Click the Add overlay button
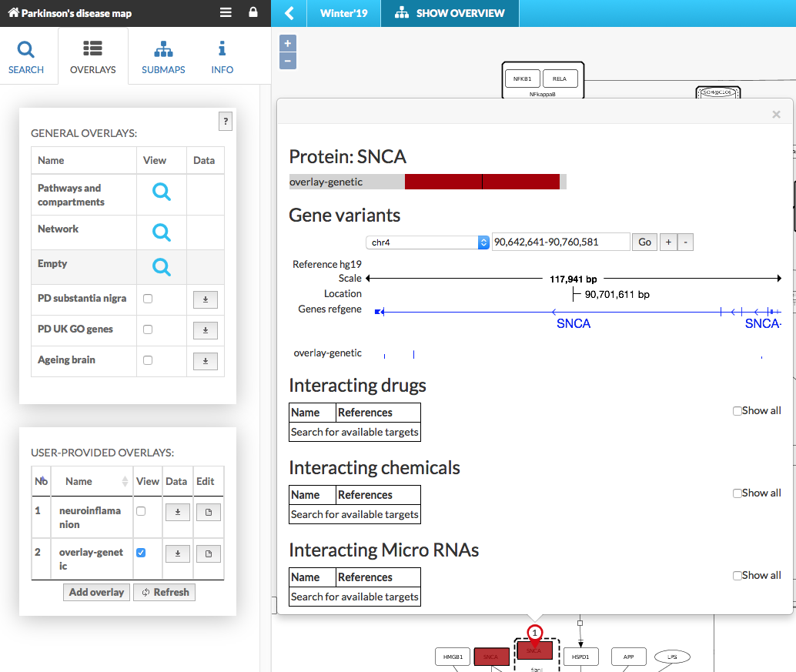796x672 pixels. point(96,592)
